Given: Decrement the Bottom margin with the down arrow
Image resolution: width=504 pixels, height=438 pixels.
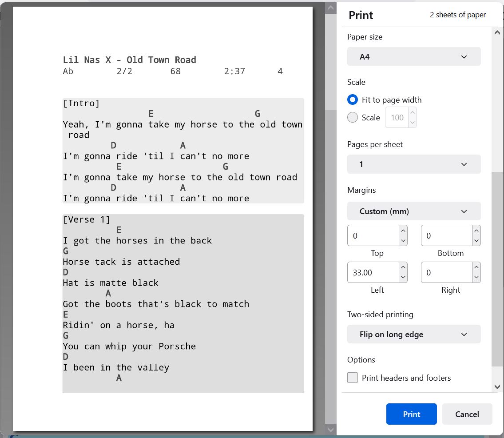Looking at the screenshot, I should tap(476, 240).
